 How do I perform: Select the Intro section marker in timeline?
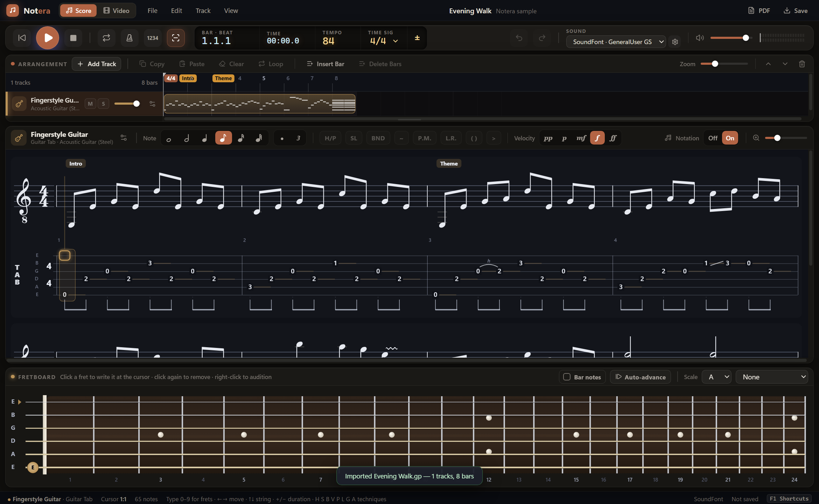[188, 78]
